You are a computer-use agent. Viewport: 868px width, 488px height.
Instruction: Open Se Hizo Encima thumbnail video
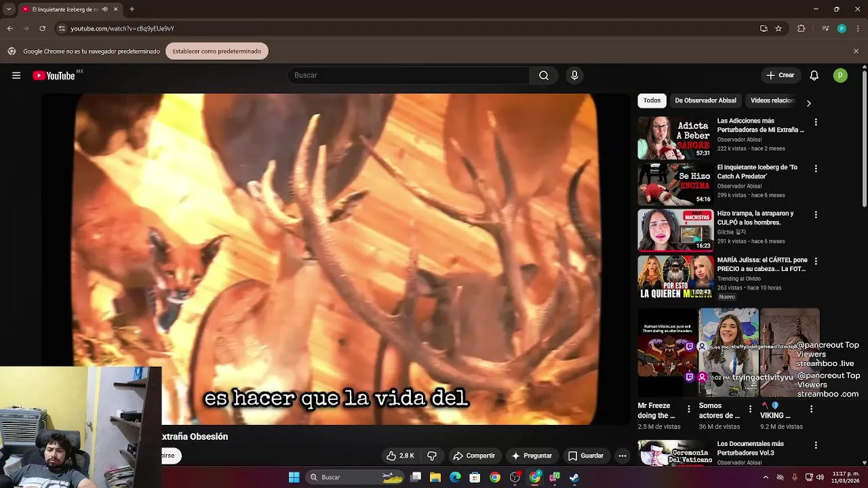(x=675, y=184)
